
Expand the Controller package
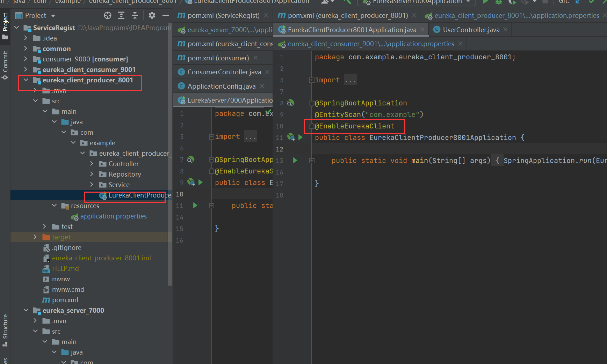pyautogui.click(x=92, y=163)
